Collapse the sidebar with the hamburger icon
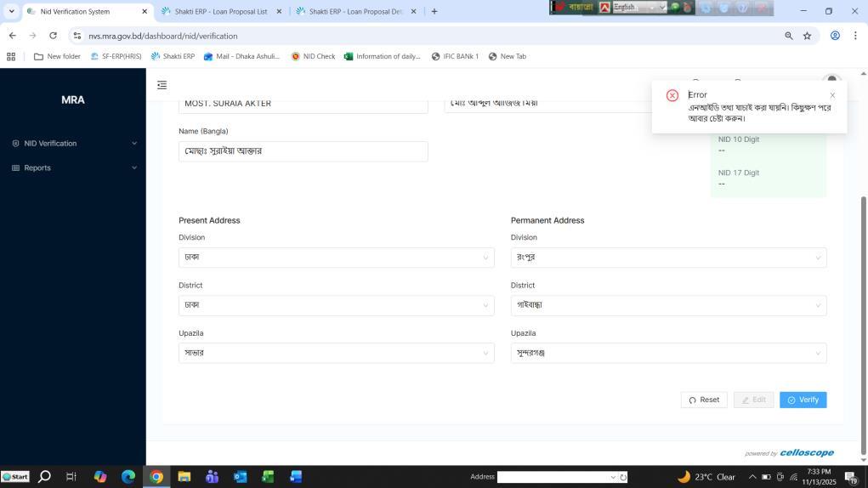The height and width of the screenshot is (488, 868). (162, 85)
